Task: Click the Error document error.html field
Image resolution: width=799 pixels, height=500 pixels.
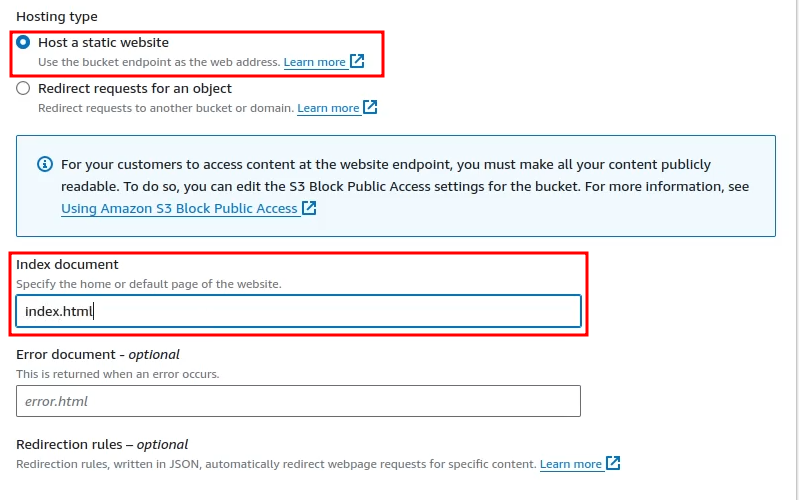Action: pyautogui.click(x=299, y=401)
